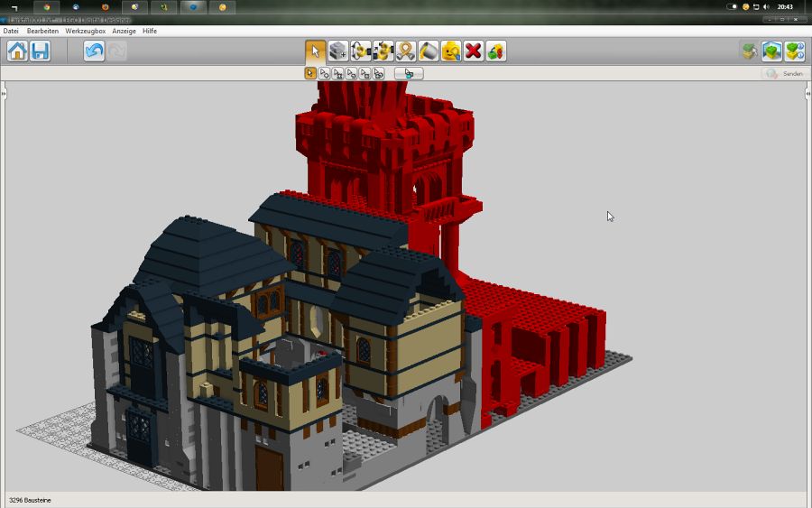Activate the Hide bricks minifig tool
Screen dimensions: 812x508
(451, 51)
